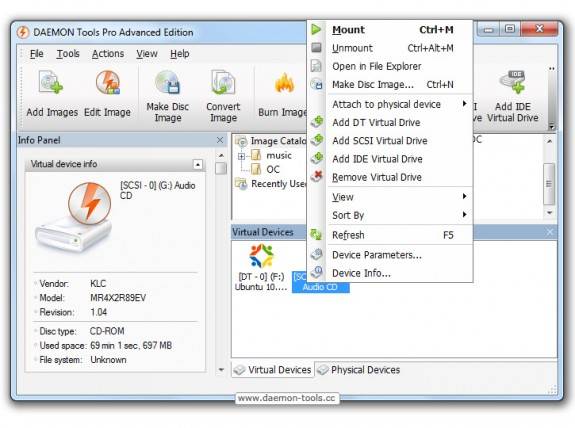Click the Add SCSI Virtual Drive menu icon
This screenshot has width=575, height=428.
[x=317, y=140]
